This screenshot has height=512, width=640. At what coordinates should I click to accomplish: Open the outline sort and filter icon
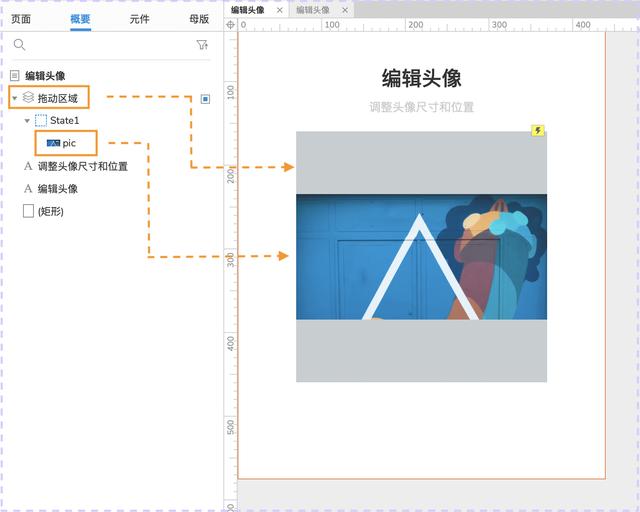(x=202, y=45)
